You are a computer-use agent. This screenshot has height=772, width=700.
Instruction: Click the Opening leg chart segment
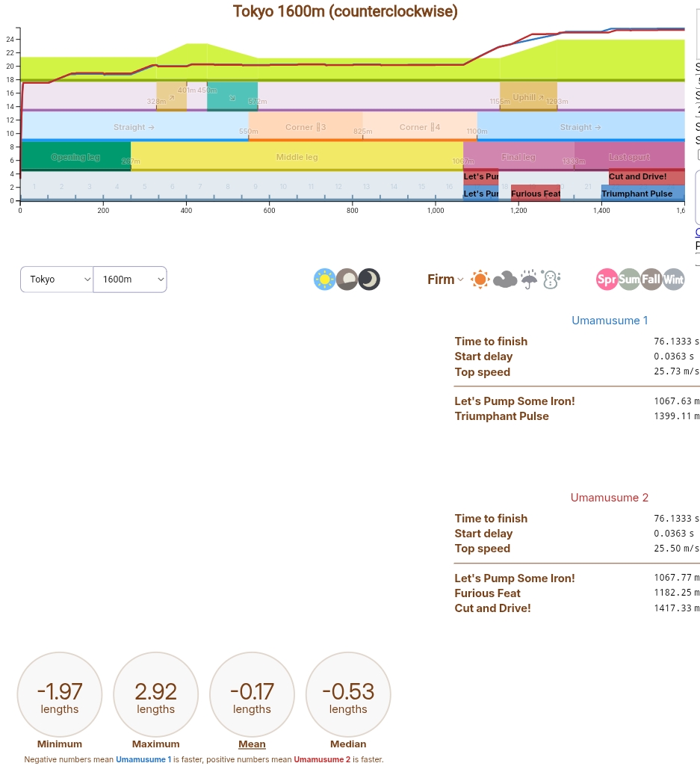[x=75, y=156]
